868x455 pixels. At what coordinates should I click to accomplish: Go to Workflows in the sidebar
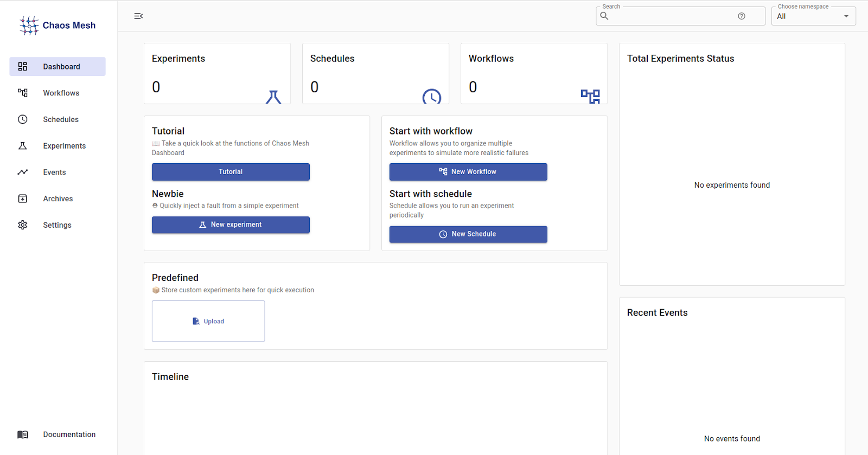pos(58,93)
